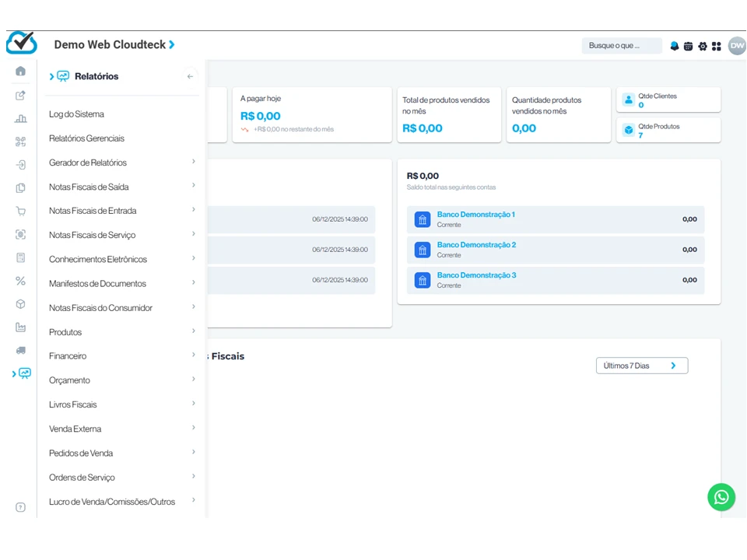Select Log do Sistema menu item

[x=76, y=114]
